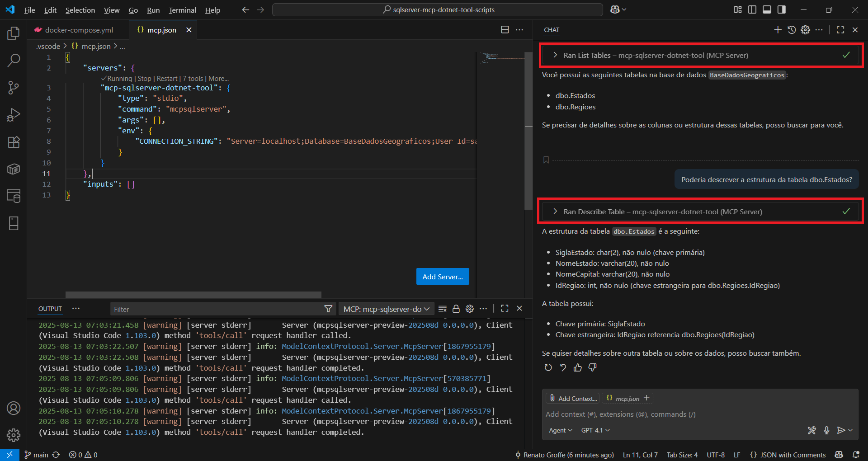
Task: Show chat history
Action: tap(792, 30)
